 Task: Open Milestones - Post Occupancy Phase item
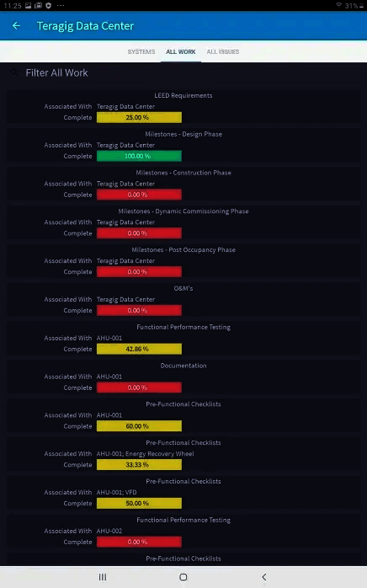click(183, 261)
